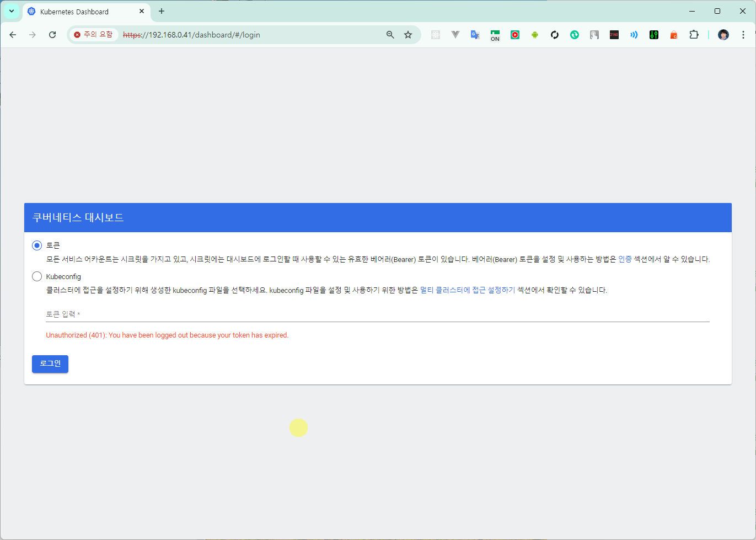Open the Extensions puzzle-piece menu
This screenshot has width=756, height=540.
point(694,35)
